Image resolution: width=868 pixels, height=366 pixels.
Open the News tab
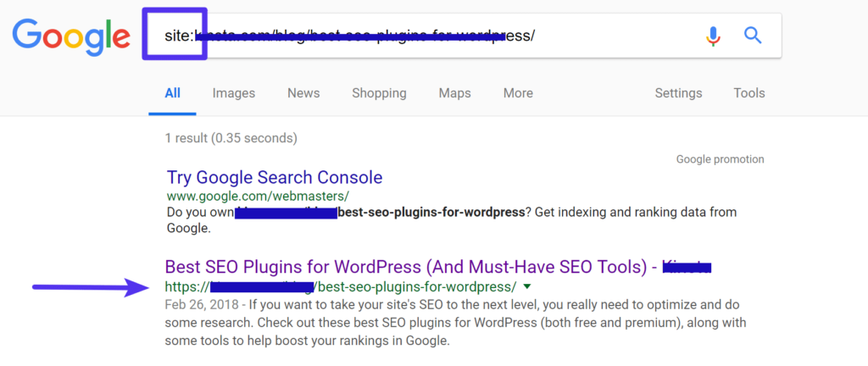click(303, 93)
